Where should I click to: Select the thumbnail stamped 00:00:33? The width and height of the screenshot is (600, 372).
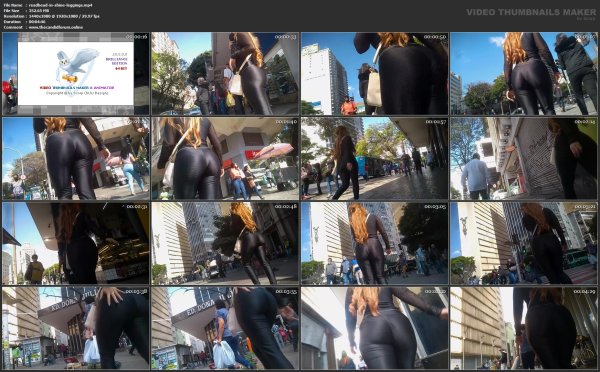click(x=225, y=73)
